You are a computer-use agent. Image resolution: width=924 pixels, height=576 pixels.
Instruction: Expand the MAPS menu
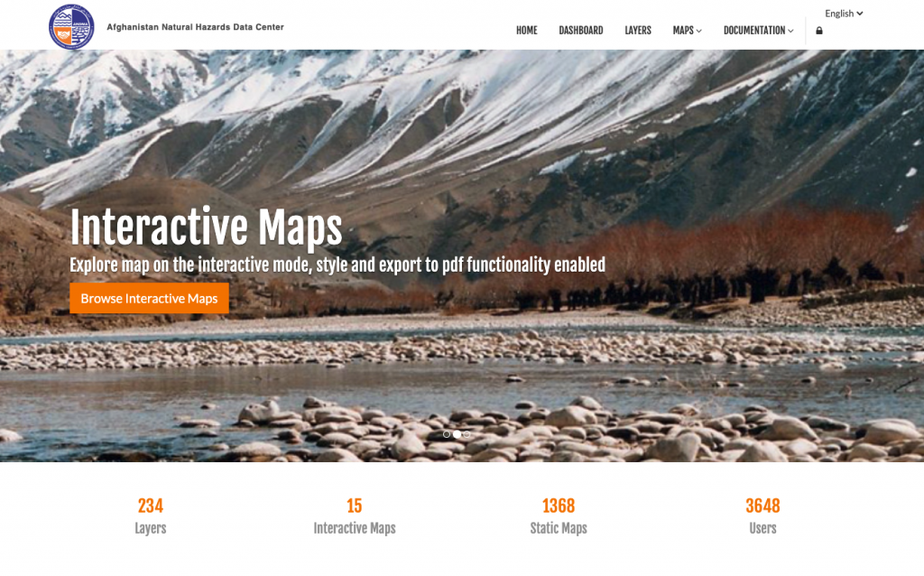tap(687, 30)
